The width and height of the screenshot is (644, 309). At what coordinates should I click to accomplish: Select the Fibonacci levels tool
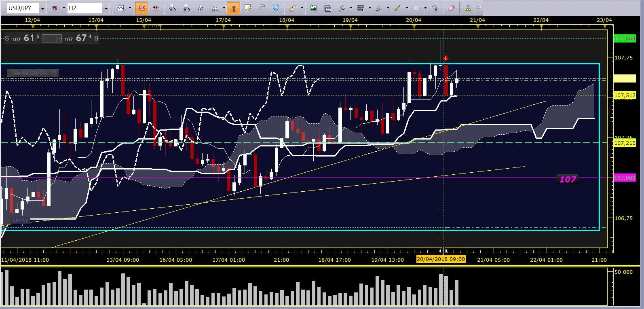coord(361,8)
